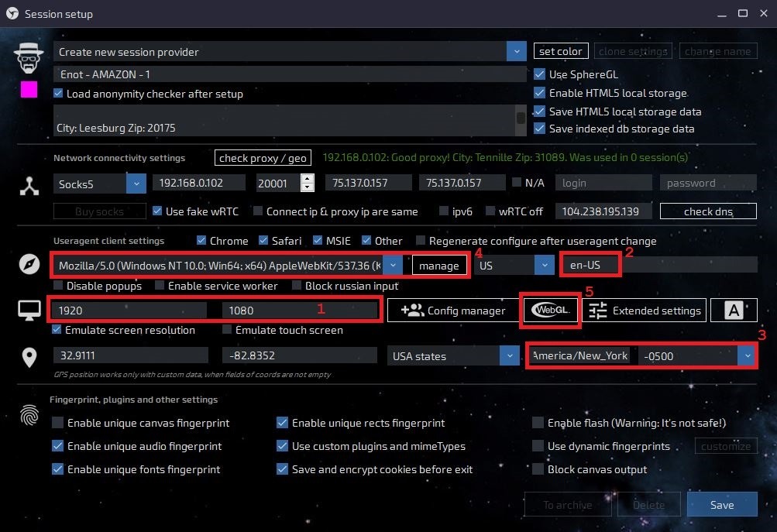
Task: Increase the proxy port stepper
Action: [x=308, y=179]
